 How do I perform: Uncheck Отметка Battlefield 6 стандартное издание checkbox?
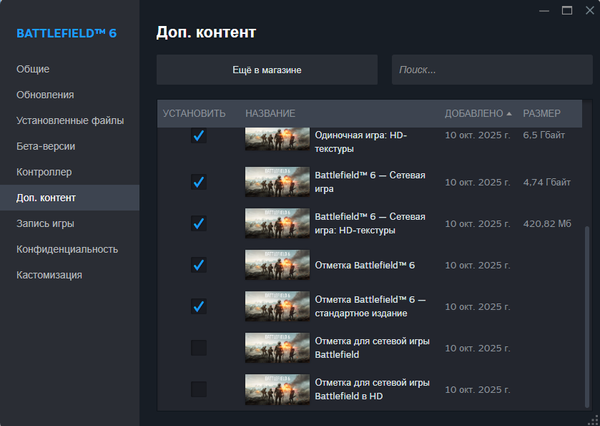pyautogui.click(x=198, y=306)
